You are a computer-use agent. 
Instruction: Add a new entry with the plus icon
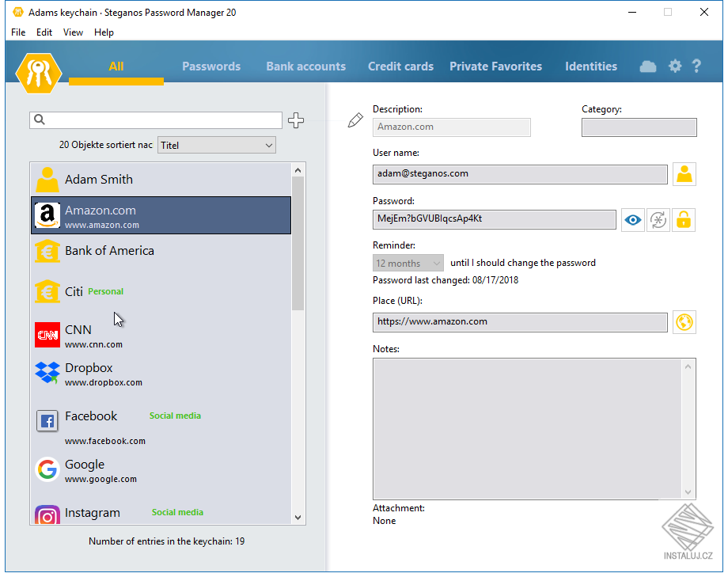[295, 120]
